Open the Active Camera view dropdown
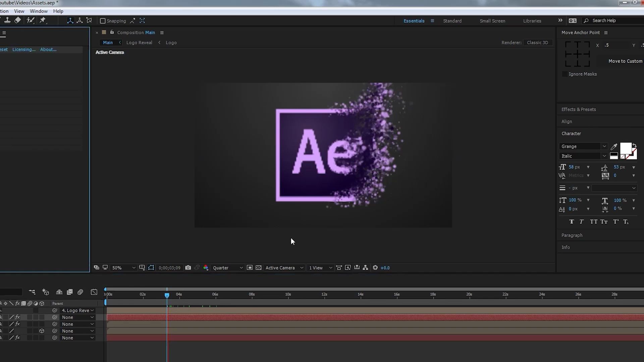Screen dimensions: 644x362 coord(284,268)
